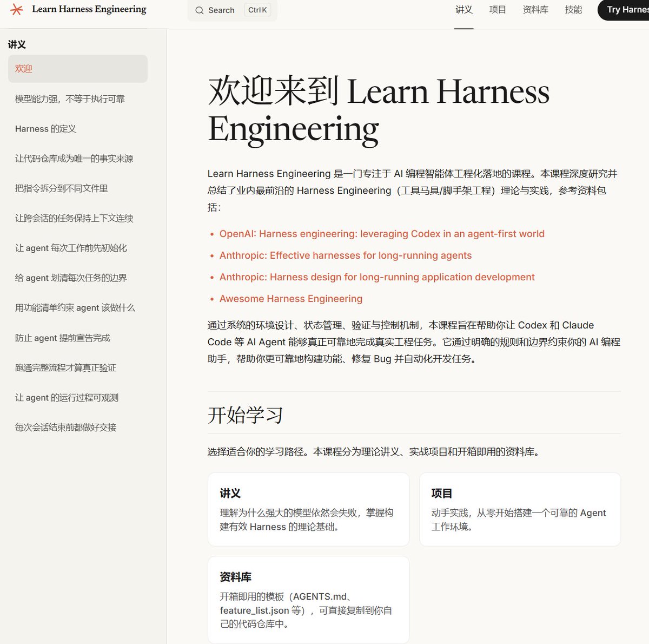
Task: Click the 讲义 sidebar section header
Action: coord(17,44)
